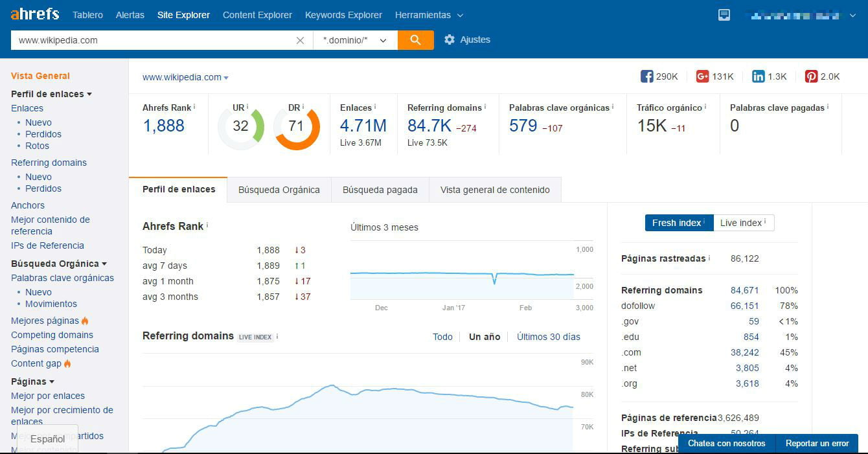This screenshot has height=454, width=868.
Task: Select Un año time range
Action: pos(485,337)
